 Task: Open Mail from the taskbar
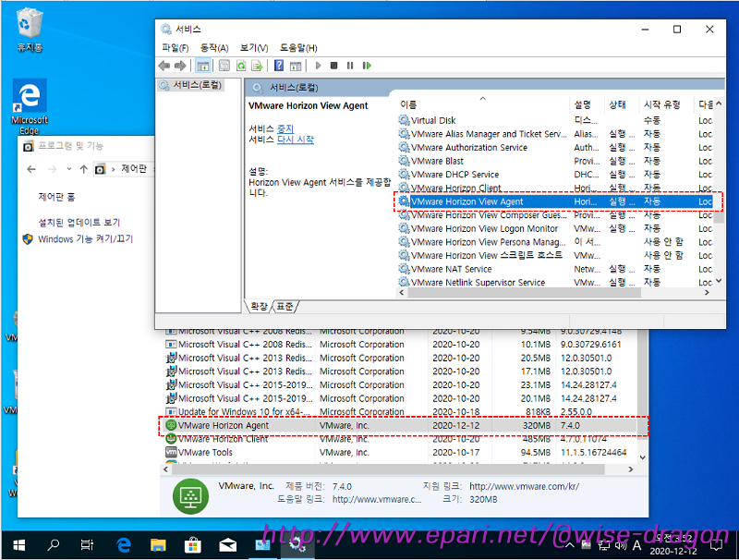[x=227, y=545]
